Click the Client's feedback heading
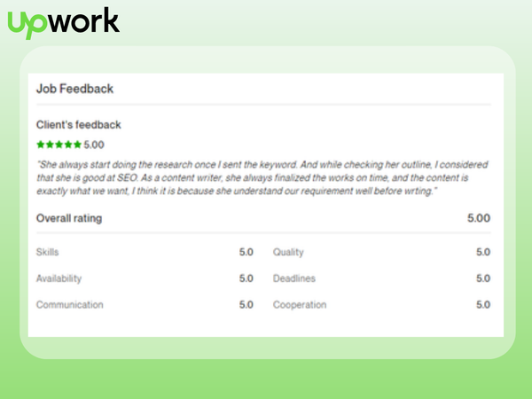The width and height of the screenshot is (532, 399). coord(78,125)
